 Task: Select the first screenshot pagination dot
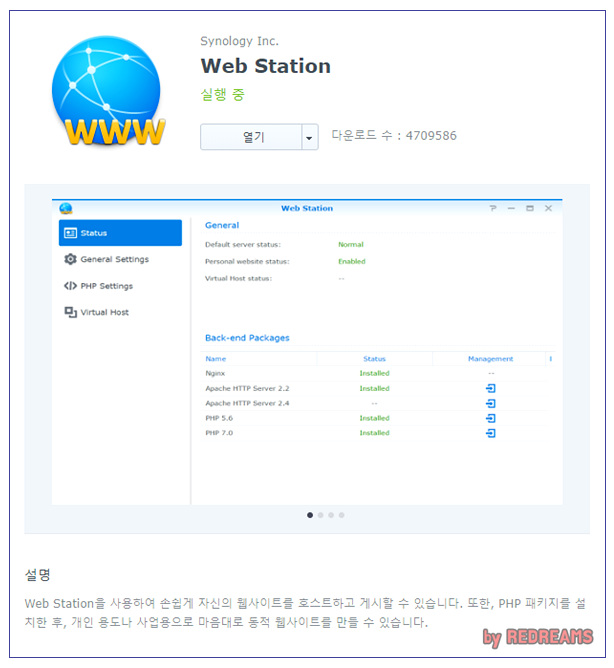[x=310, y=515]
